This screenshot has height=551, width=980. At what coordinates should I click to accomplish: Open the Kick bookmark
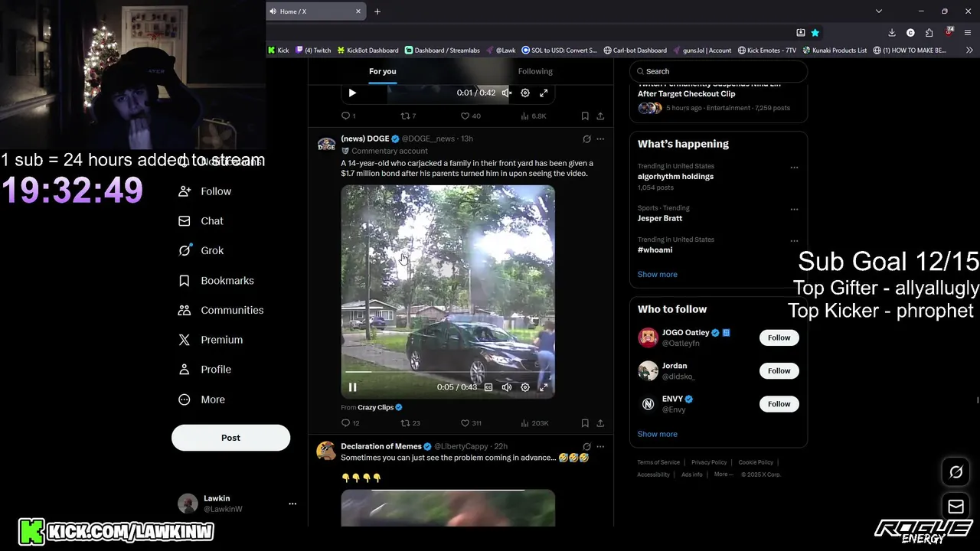click(278, 51)
